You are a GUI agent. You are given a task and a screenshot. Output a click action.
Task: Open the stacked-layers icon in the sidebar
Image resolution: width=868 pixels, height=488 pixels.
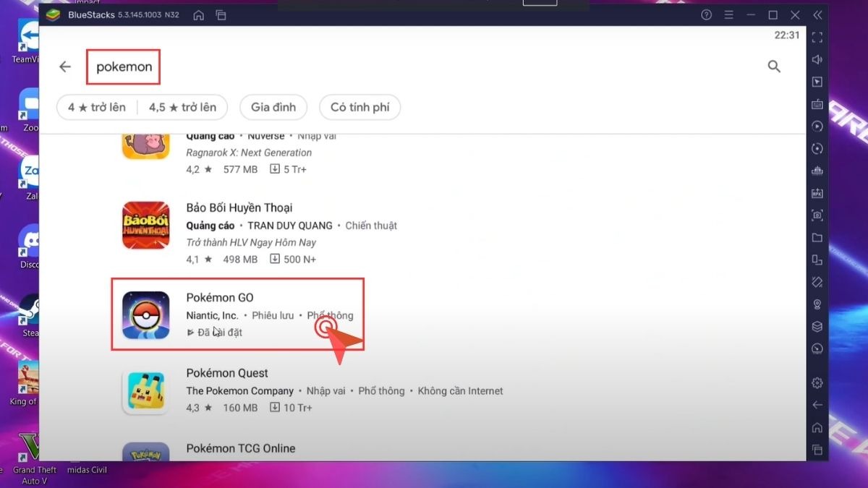[x=817, y=327]
